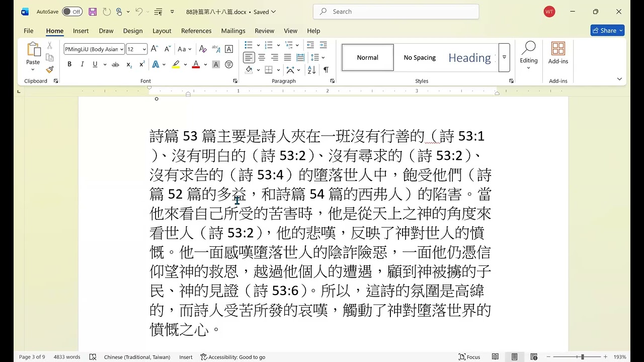The height and width of the screenshot is (362, 644).
Task: Shrink font size with the decrease button
Action: coord(168,49)
